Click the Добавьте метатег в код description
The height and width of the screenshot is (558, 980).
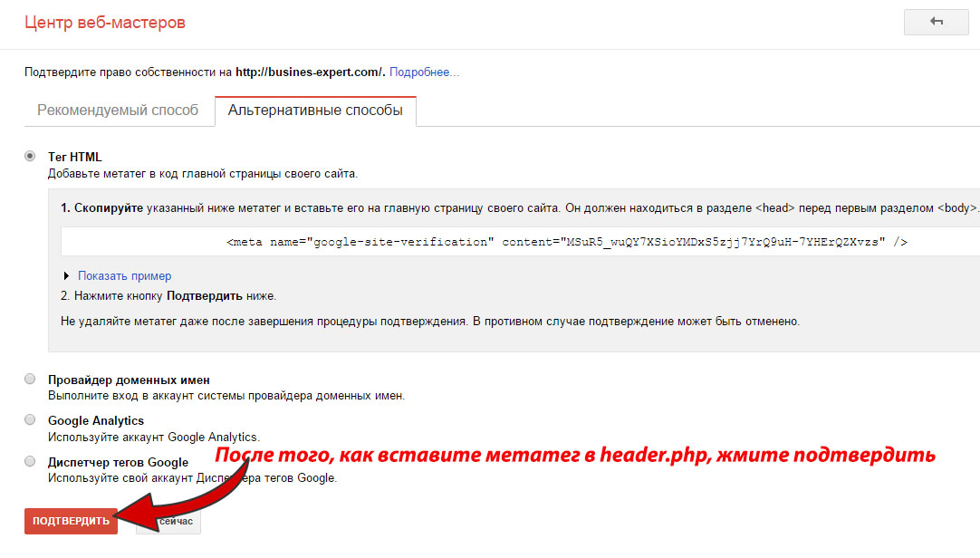coord(203,174)
